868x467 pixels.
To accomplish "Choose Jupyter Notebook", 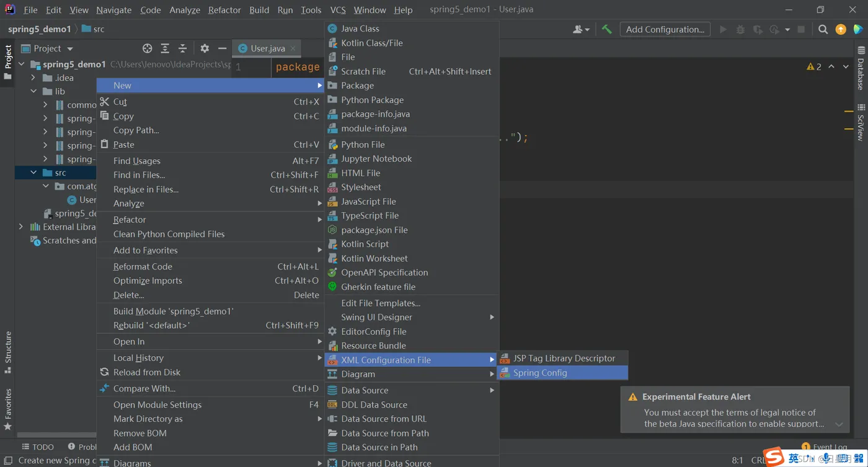I will pos(412,159).
